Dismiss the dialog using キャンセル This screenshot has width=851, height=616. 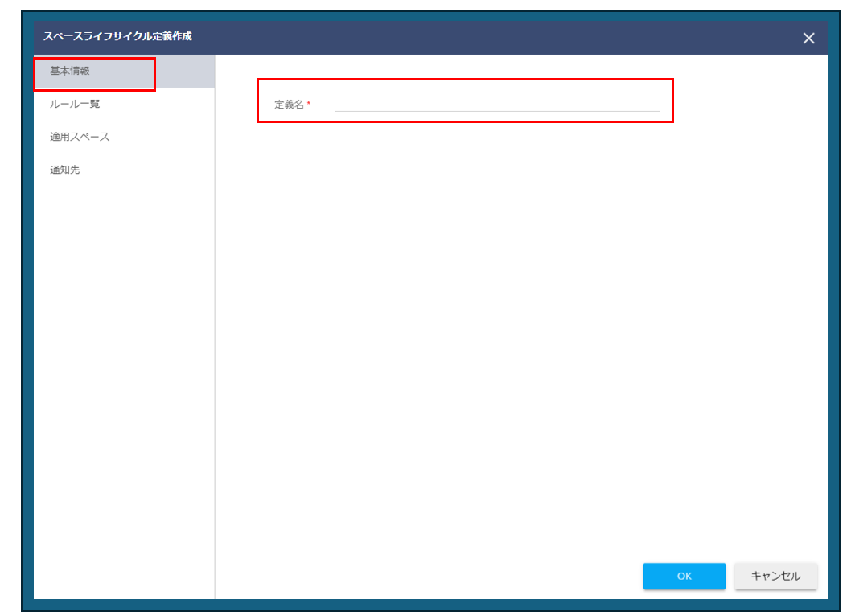775,576
